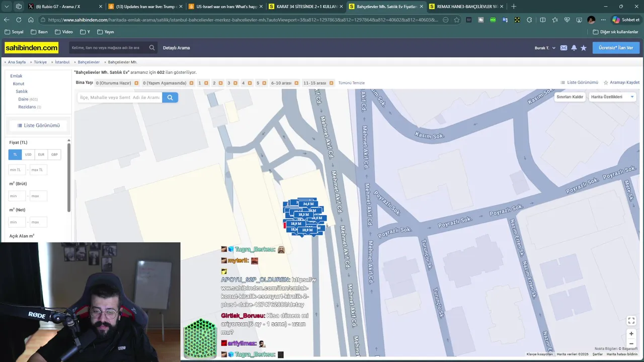Remove the '0 (Yapım Aşamasında)' filter chip

[x=192, y=83]
